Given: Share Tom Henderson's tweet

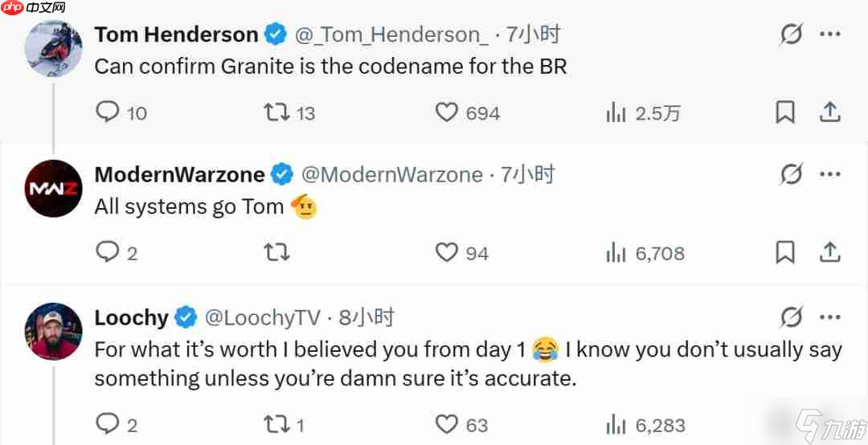Looking at the screenshot, I should click(x=830, y=112).
